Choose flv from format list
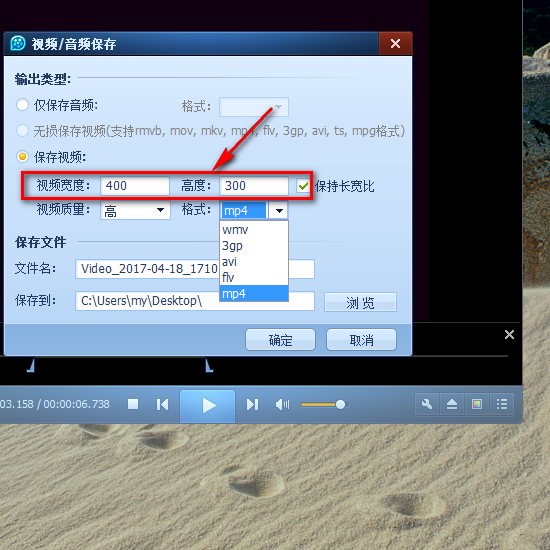Viewport: 550px width, 550px height. pyautogui.click(x=254, y=277)
